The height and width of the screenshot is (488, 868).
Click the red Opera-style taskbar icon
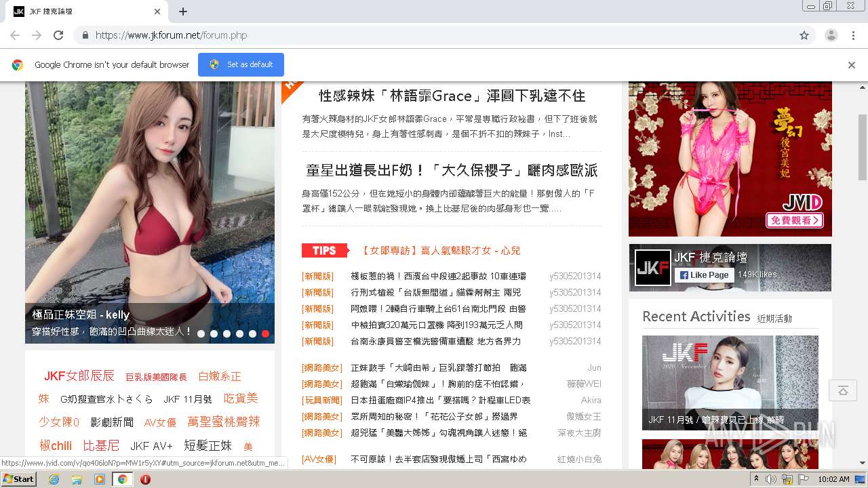tap(145, 479)
